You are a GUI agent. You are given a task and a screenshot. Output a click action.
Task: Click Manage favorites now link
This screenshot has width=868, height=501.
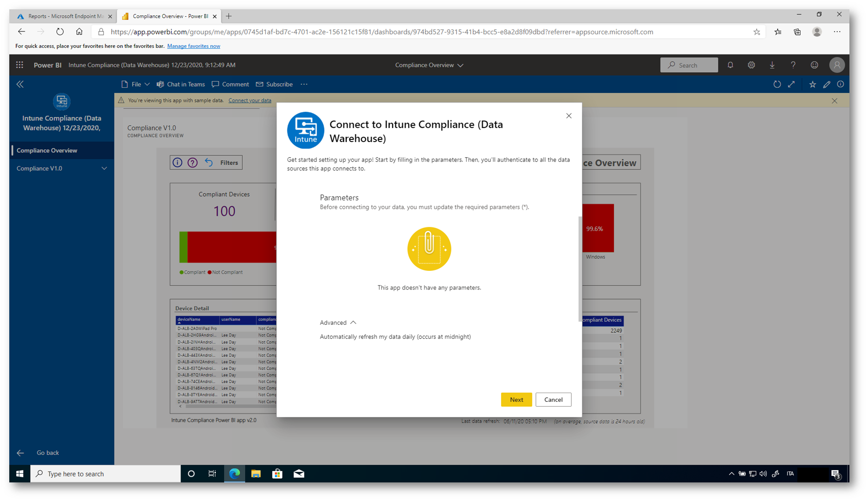click(x=194, y=46)
